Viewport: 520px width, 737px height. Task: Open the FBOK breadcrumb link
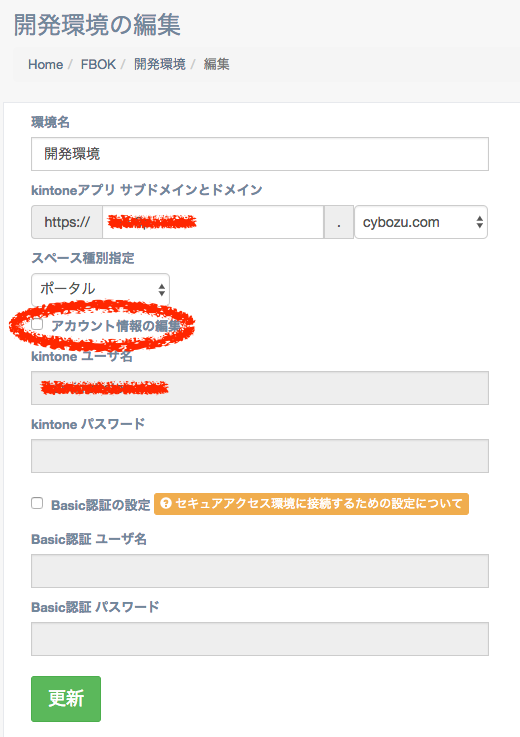98,64
